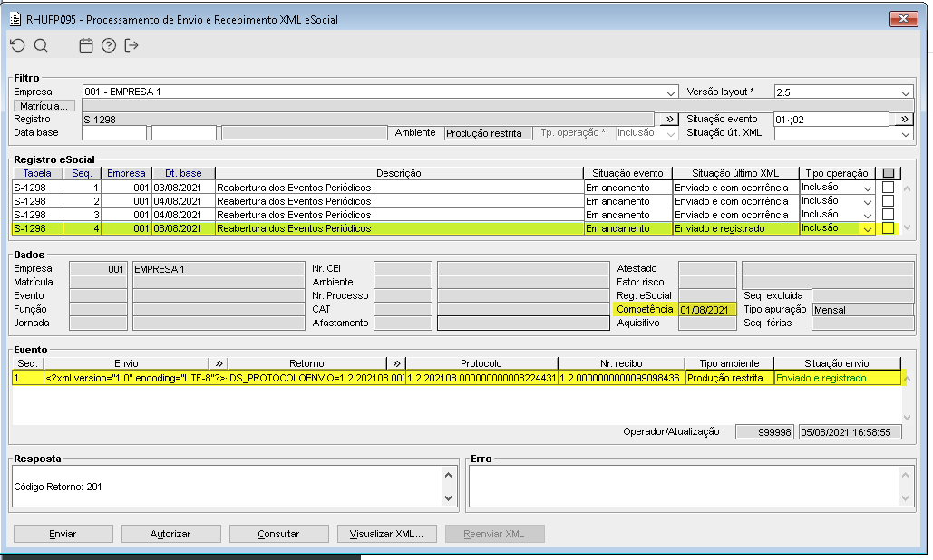The width and height of the screenshot is (933, 560).
Task: Click the Matrícula... button
Action: (x=44, y=106)
